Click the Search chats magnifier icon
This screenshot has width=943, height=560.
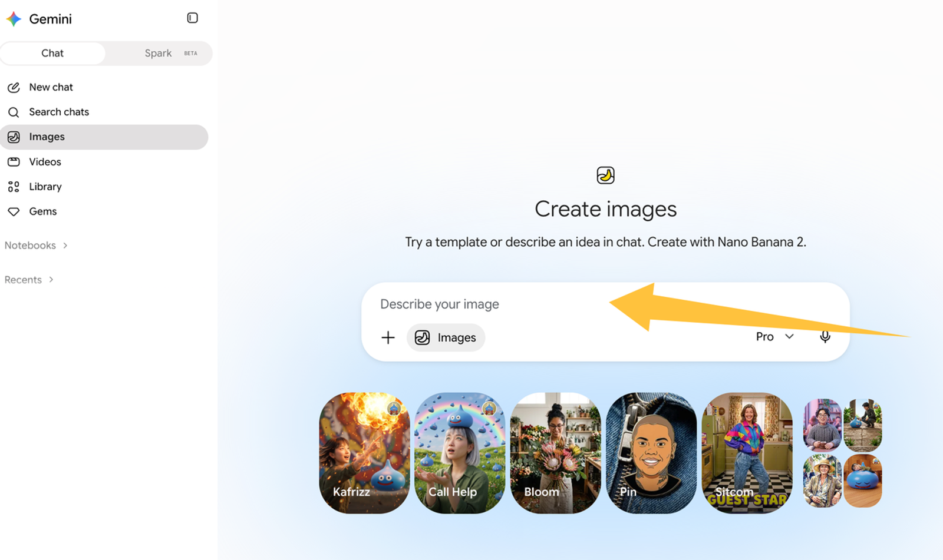click(14, 112)
